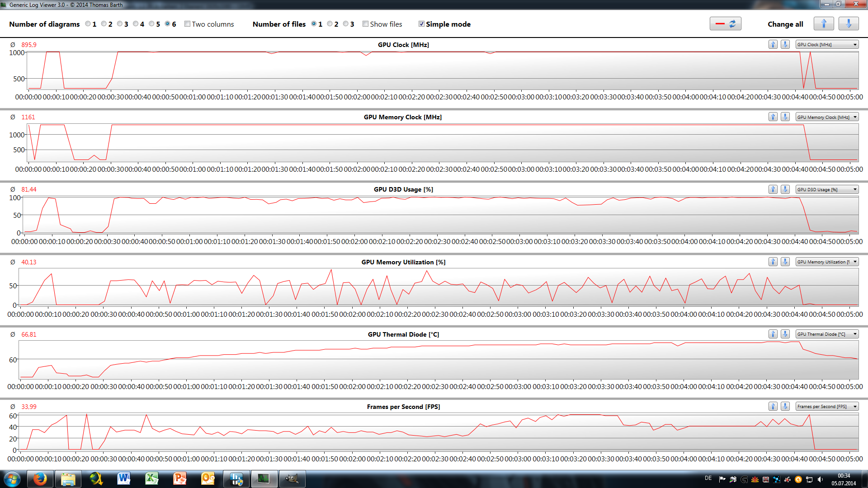Click the Frames per Second up arrow
The image size is (868, 488).
[x=773, y=407]
